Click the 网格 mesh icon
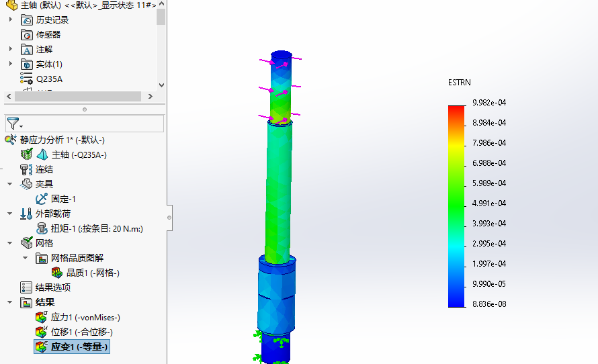This screenshot has height=364, width=598. click(x=26, y=243)
